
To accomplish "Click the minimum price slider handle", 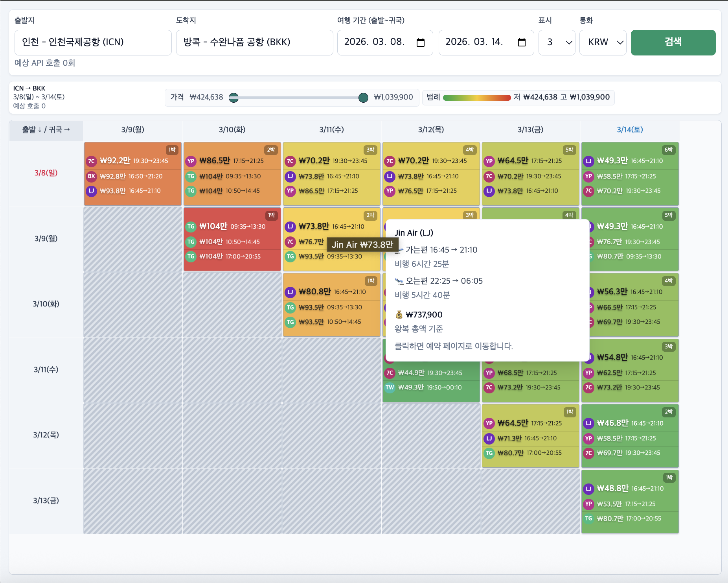I will [x=233, y=98].
